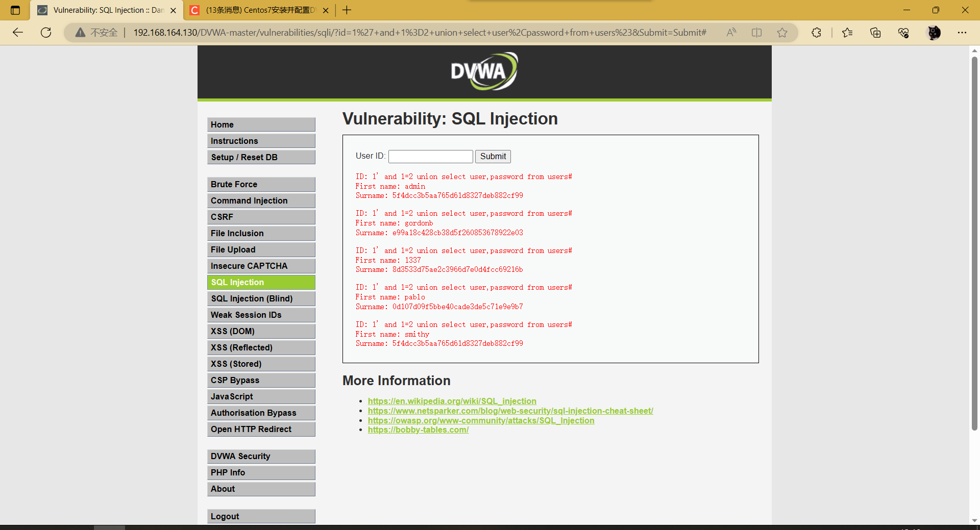Click 'First name: admin' result text

390,186
